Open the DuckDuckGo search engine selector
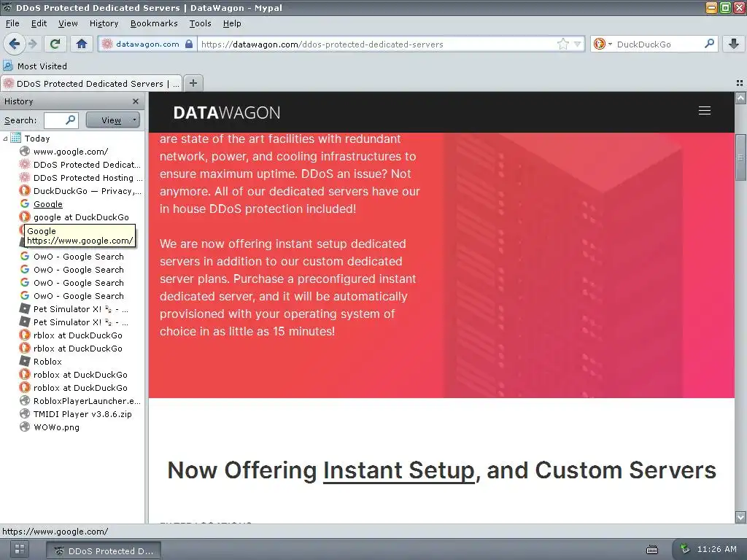Screen dimensions: 747x560 603,44
